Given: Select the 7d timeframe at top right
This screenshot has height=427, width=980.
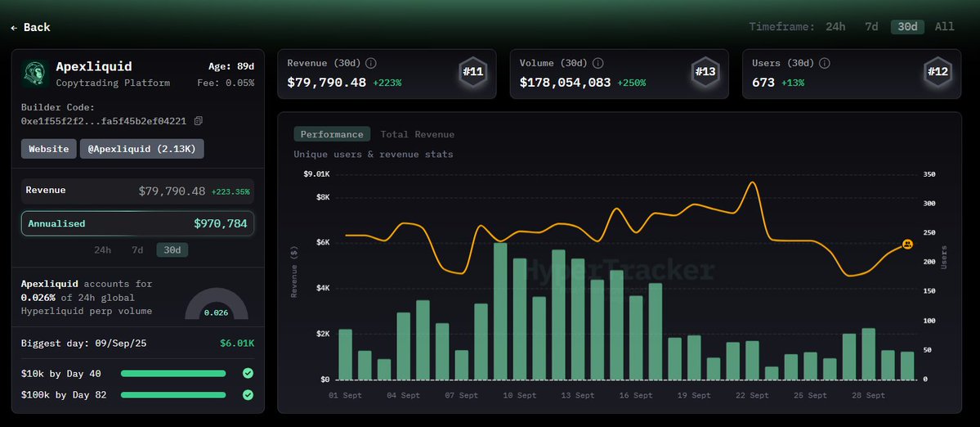Looking at the screenshot, I should [871, 27].
